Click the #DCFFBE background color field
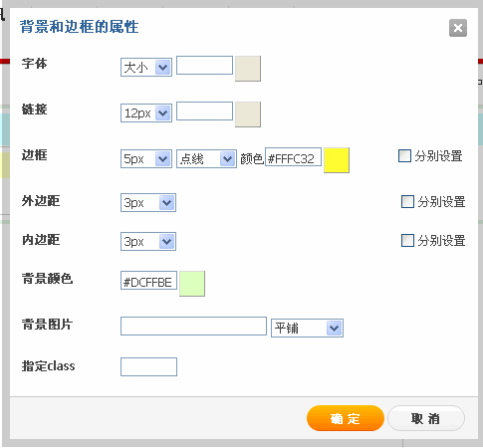 click(148, 280)
